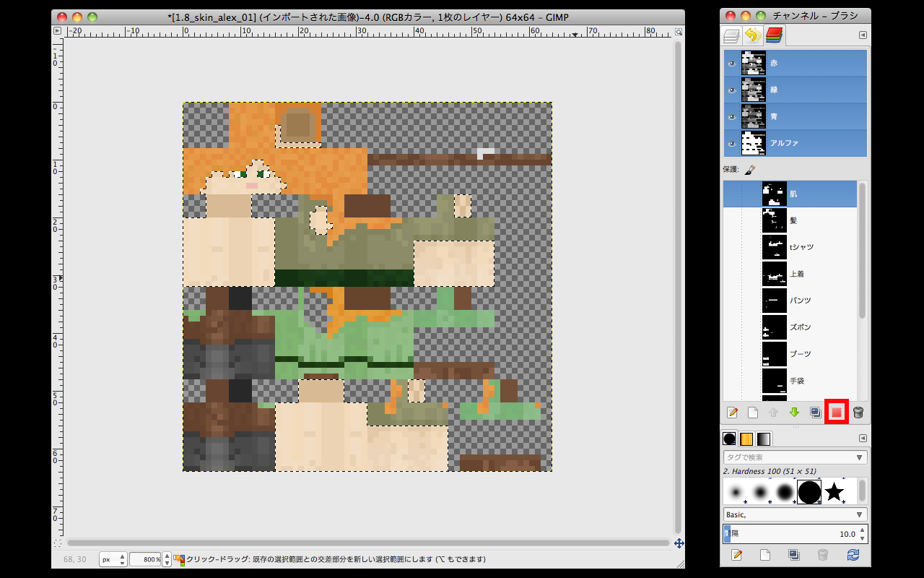Pick the softest Hardness brush thumbnail

tap(736, 492)
